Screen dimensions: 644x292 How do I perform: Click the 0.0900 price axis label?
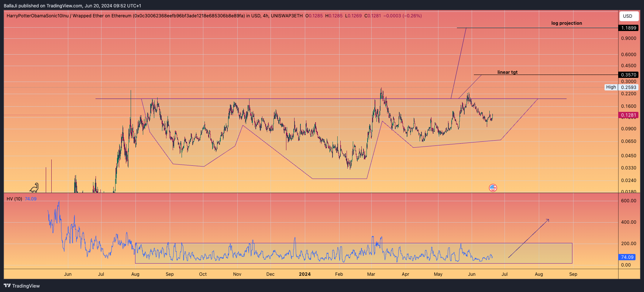pos(628,129)
